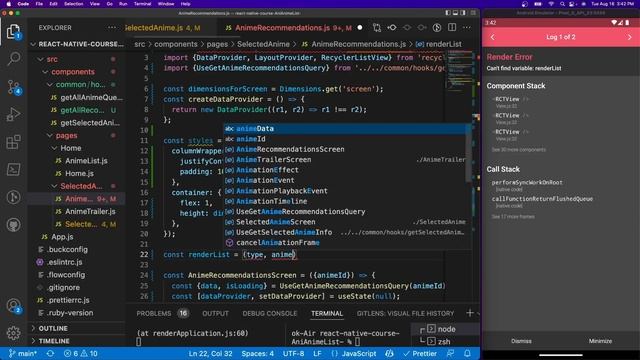This screenshot has height=360, width=640.
Task: Open the Search view in activity bar
Action: coord(13,59)
